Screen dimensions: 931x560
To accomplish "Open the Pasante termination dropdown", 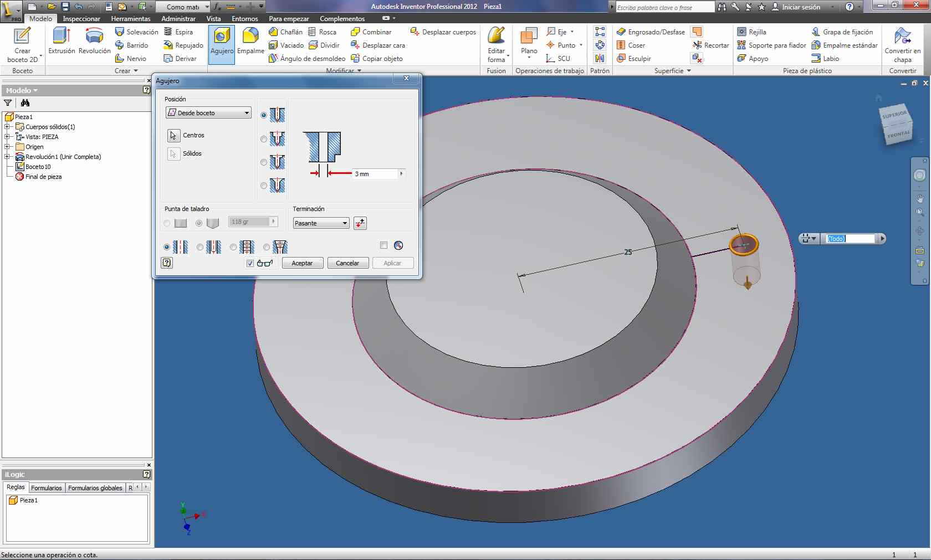I will [x=321, y=223].
